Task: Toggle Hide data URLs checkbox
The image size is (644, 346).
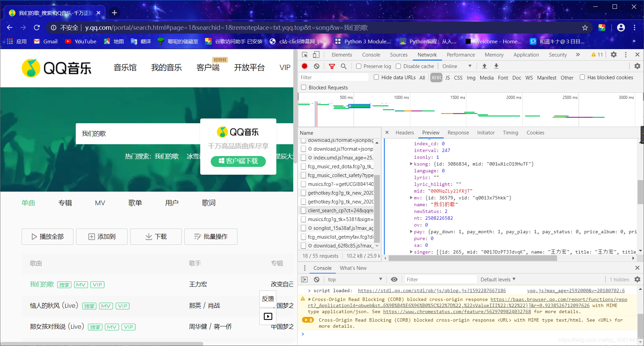Action: point(376,77)
